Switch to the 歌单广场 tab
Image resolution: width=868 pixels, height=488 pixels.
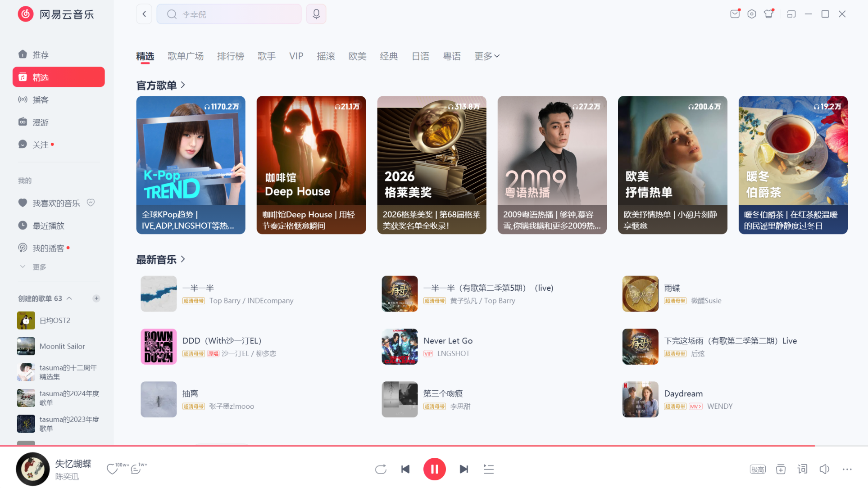coord(186,56)
